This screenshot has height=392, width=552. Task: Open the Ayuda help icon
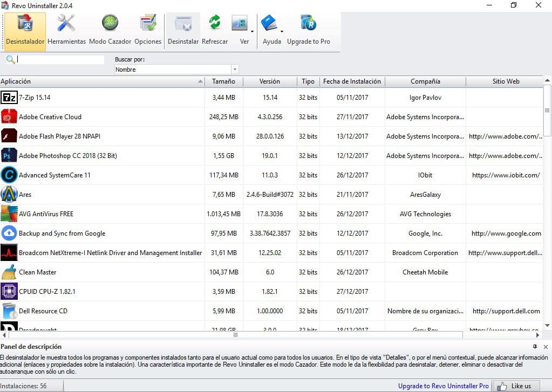[269, 23]
